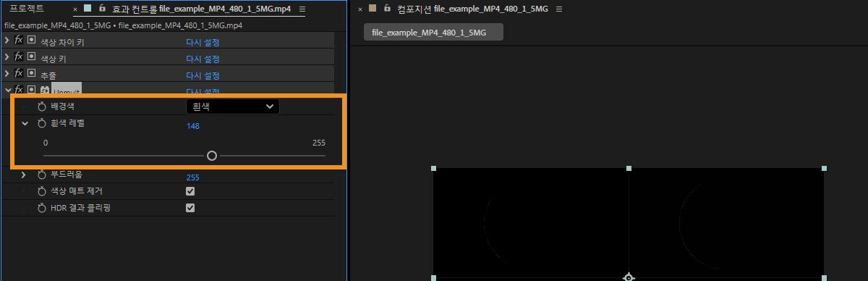Open the 효과 컨트롤 panel menu
Image resolution: width=868 pixels, height=281 pixels.
(x=302, y=9)
